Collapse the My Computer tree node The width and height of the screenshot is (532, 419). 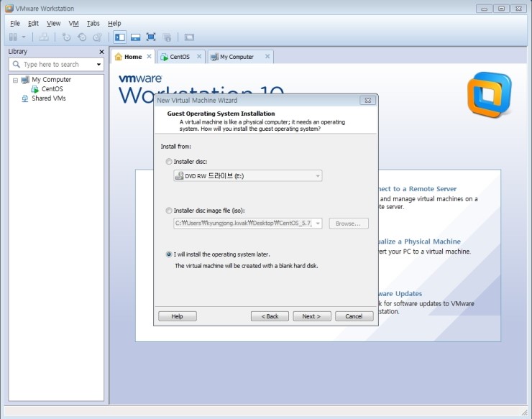click(x=15, y=80)
